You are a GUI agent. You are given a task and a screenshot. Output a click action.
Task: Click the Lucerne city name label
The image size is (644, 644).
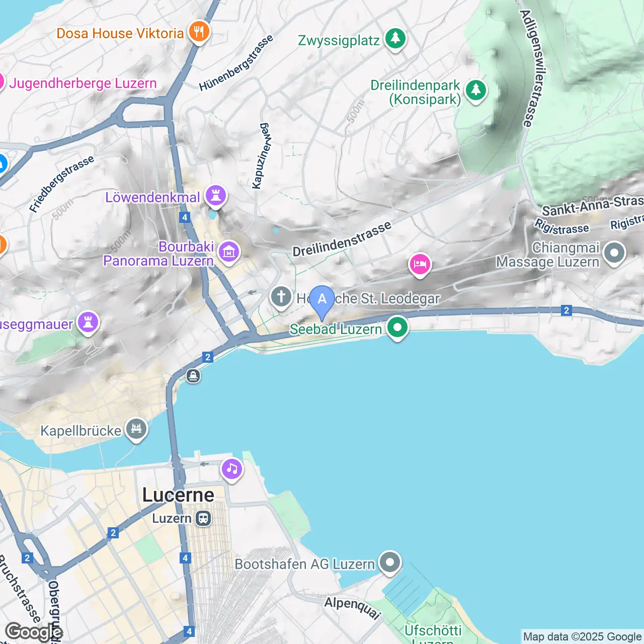[178, 495]
